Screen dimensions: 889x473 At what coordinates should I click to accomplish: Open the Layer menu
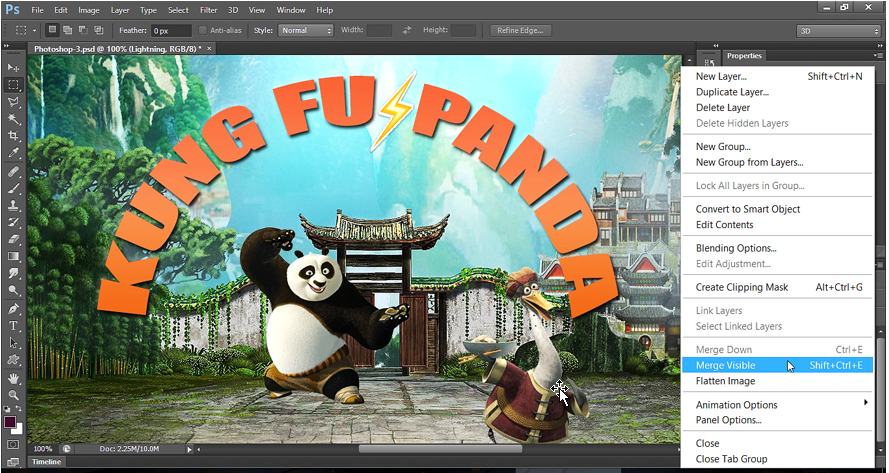120,10
